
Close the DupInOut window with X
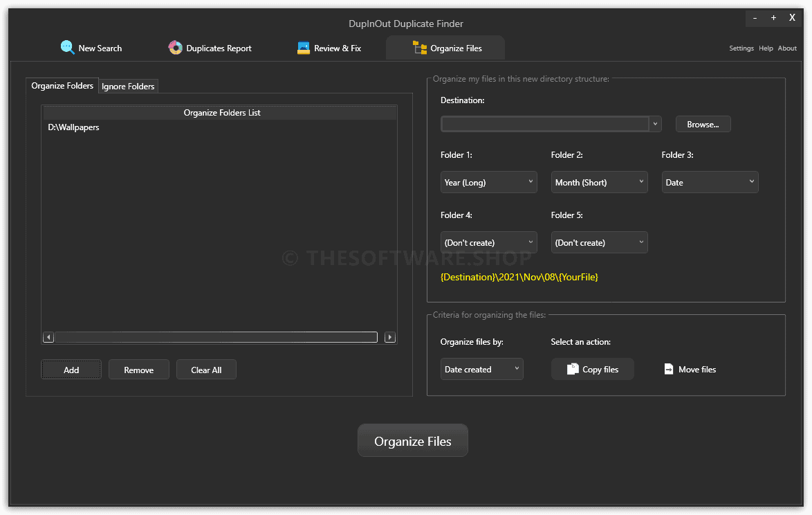(792, 17)
